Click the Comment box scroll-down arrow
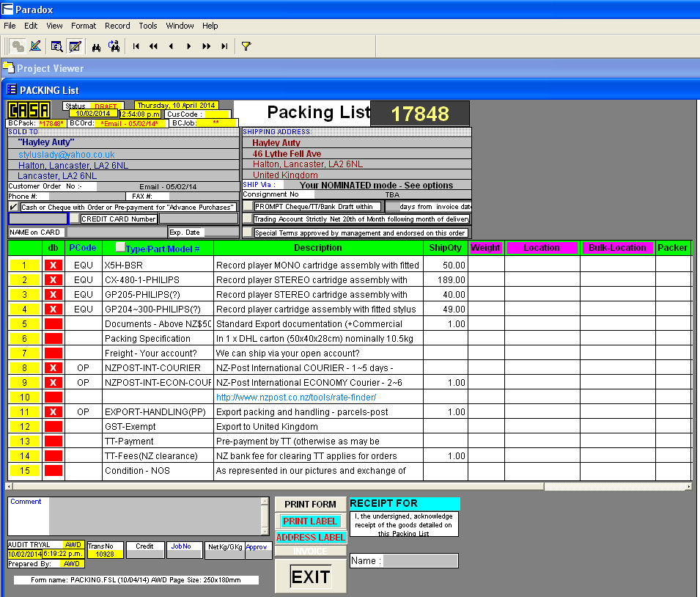The height and width of the screenshot is (597, 700). 265,531
